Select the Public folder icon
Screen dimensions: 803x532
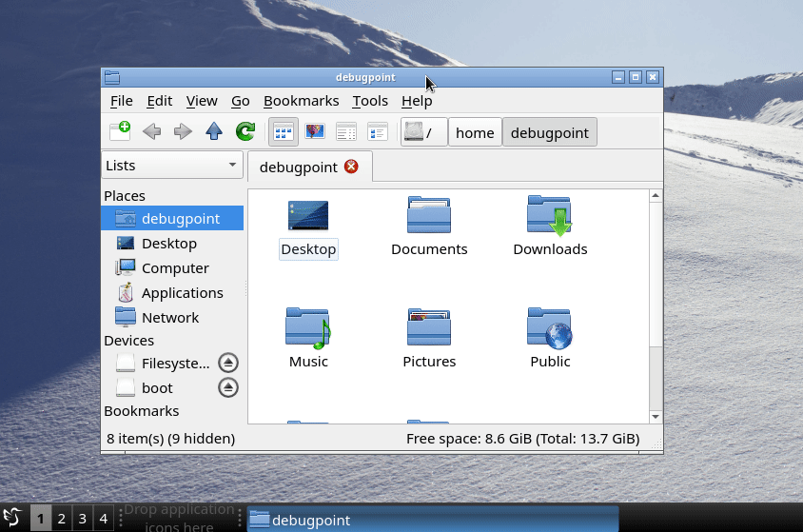549,328
